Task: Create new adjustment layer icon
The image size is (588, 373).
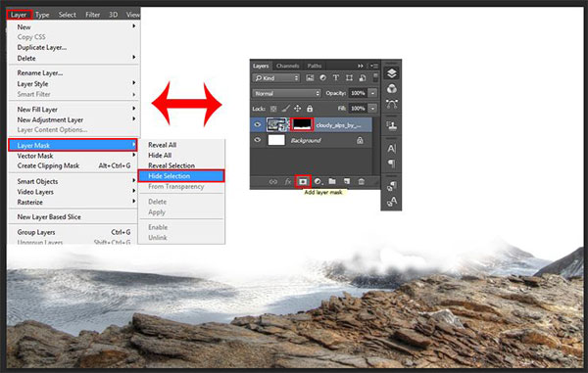Action: click(318, 182)
